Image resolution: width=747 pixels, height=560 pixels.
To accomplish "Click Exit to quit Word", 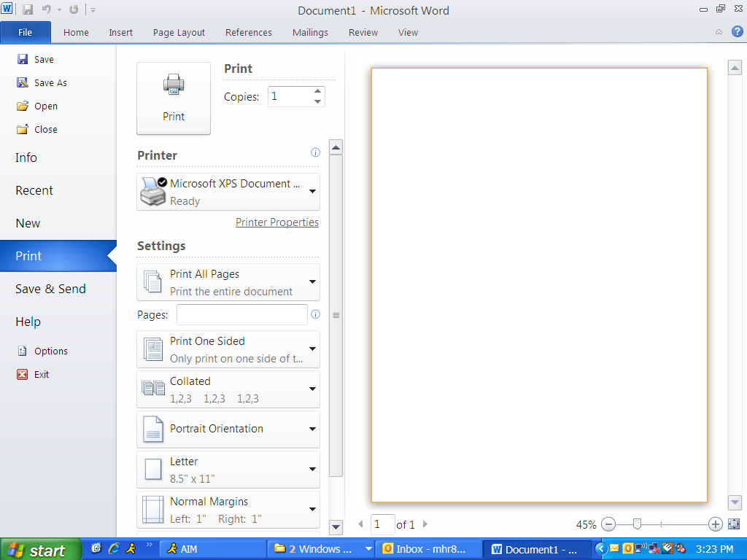I will click(33, 374).
